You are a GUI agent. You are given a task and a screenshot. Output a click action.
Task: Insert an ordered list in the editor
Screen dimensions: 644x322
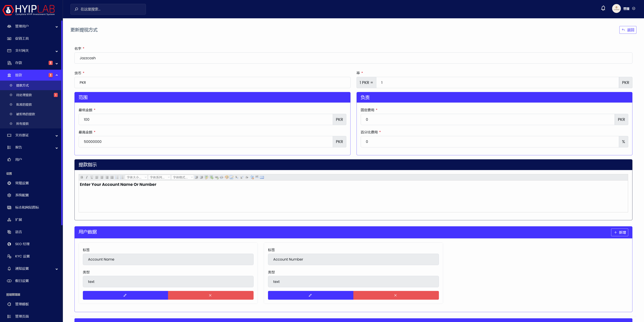(117, 177)
